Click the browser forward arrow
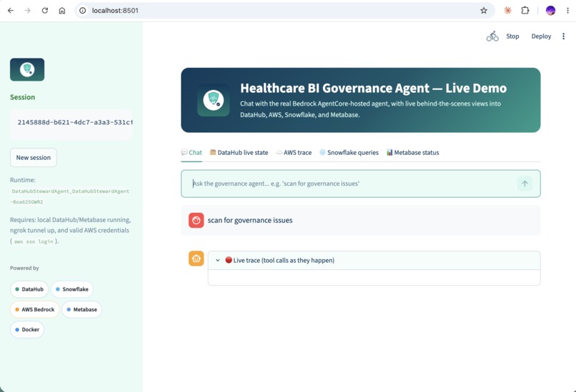Image resolution: width=576 pixels, height=392 pixels. click(x=28, y=11)
